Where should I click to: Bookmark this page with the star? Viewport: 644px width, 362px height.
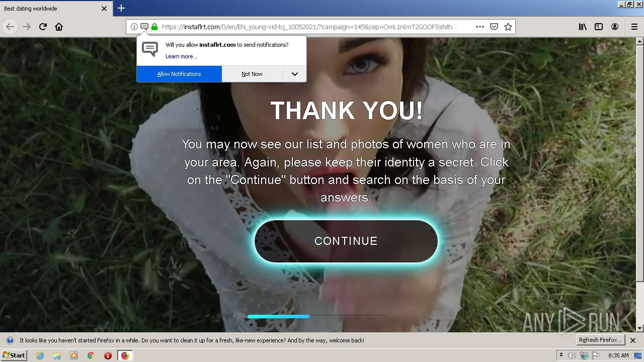click(x=508, y=27)
